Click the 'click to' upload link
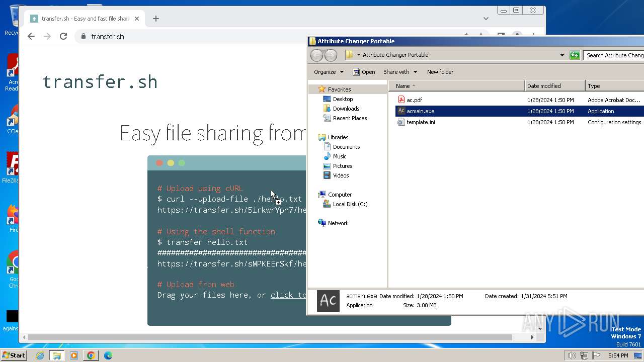 (288, 295)
